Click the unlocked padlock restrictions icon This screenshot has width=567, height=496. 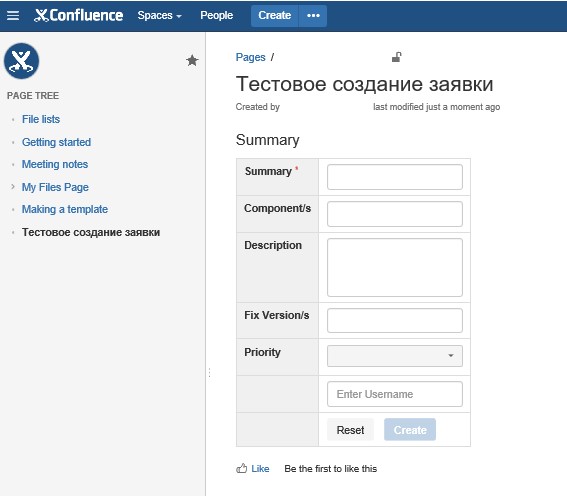click(x=397, y=57)
